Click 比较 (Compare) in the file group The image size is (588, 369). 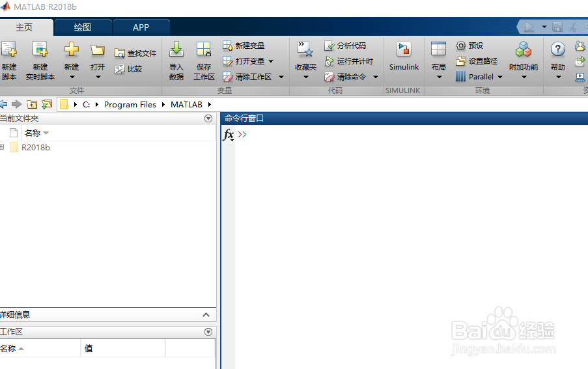[129, 69]
